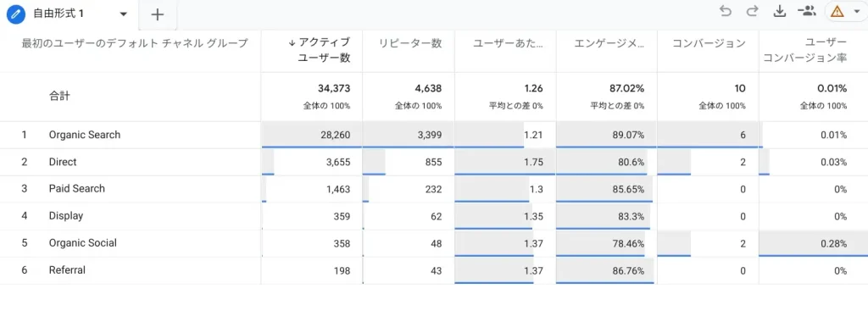Click Display per-user value 1.35
The image size is (868, 311).
point(534,216)
